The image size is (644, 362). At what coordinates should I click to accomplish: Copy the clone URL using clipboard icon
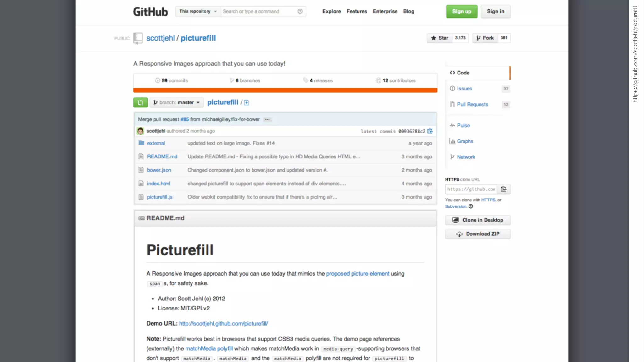504,189
